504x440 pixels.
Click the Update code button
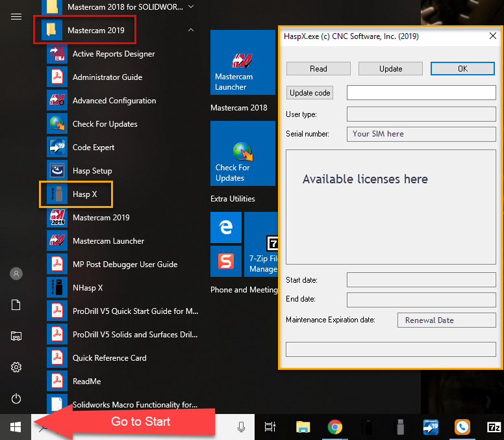[x=310, y=93]
